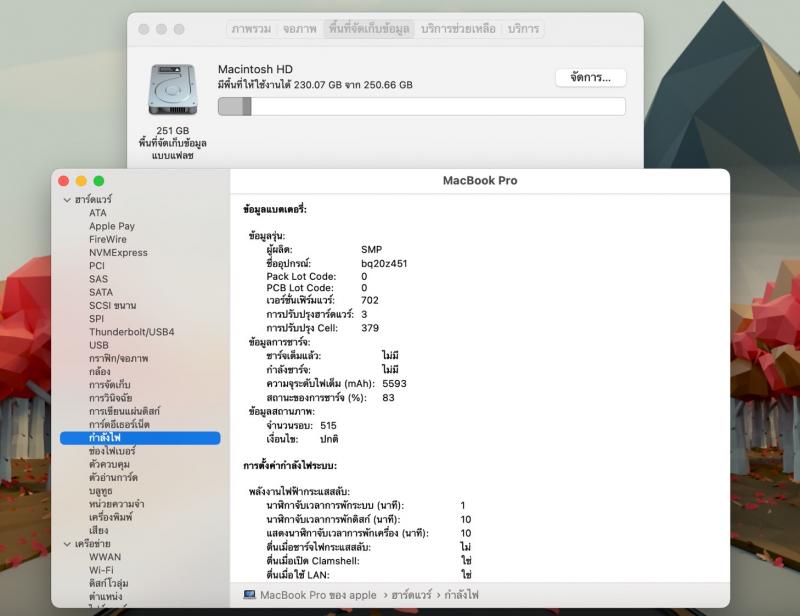
Task: Open the บริการ service tab
Action: click(523, 29)
